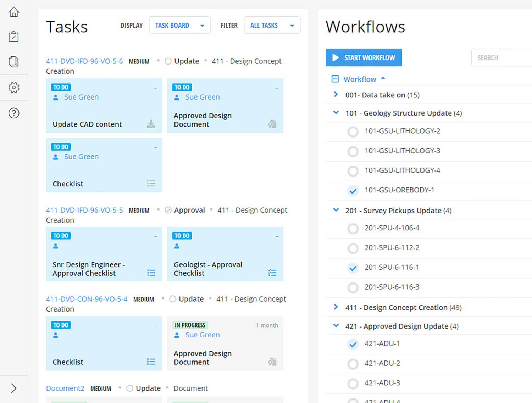Select 201-SPU-6-116-1 workflow row

429,268
